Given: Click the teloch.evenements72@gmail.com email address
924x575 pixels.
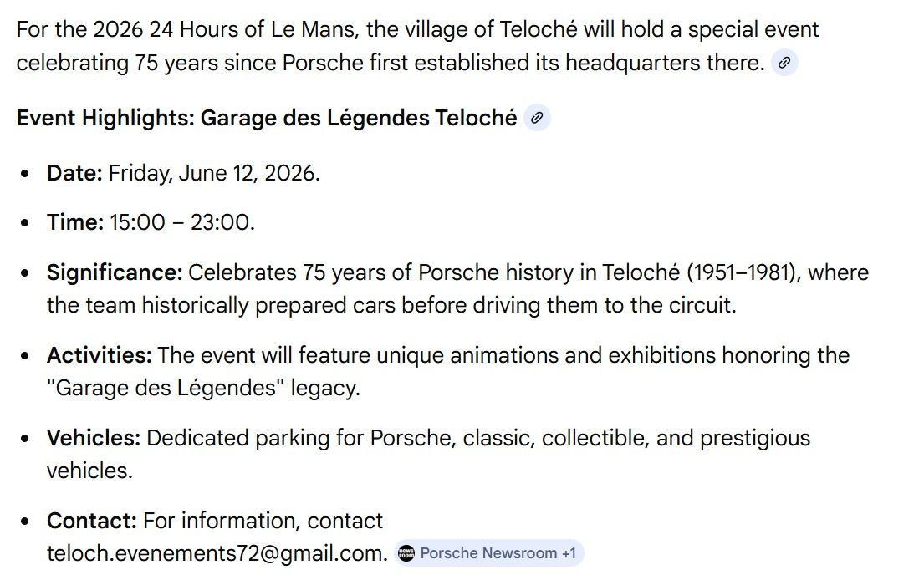Looking at the screenshot, I should point(217,553).
